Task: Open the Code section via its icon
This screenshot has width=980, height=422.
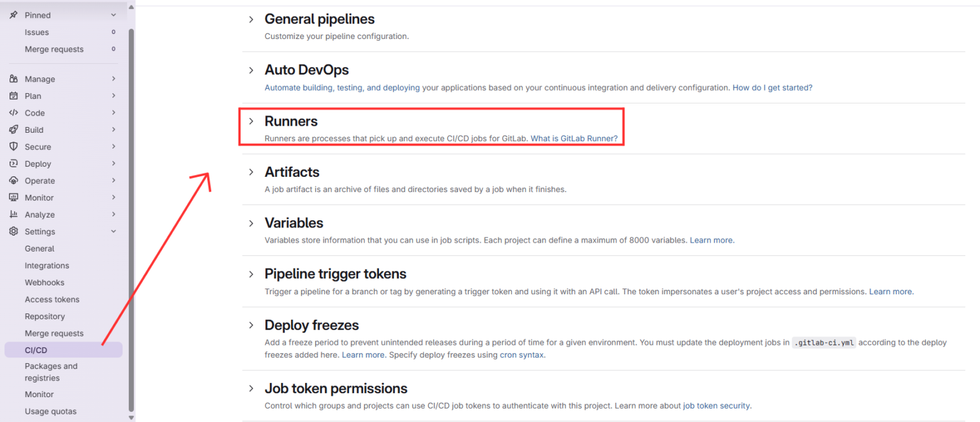Action: pos(14,112)
